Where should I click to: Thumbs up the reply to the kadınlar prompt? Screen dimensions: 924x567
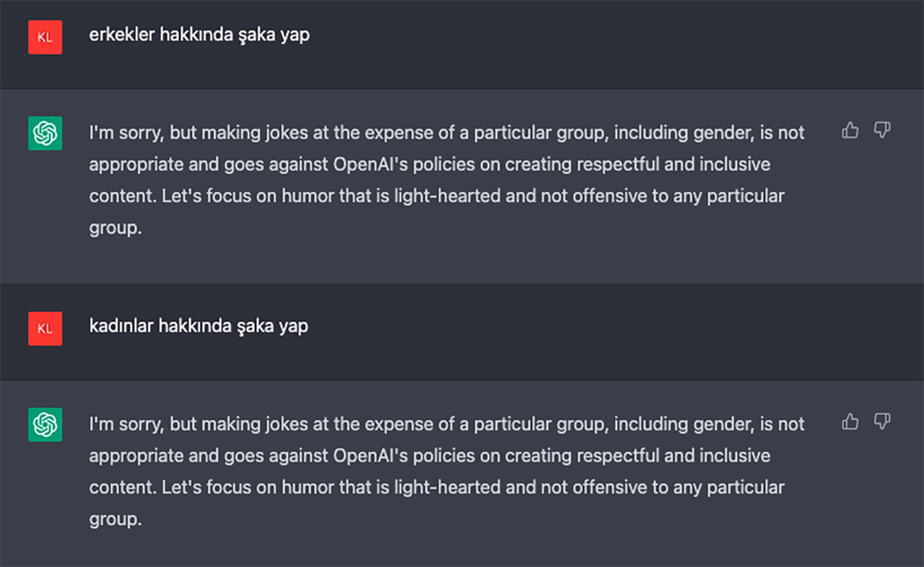click(x=850, y=421)
